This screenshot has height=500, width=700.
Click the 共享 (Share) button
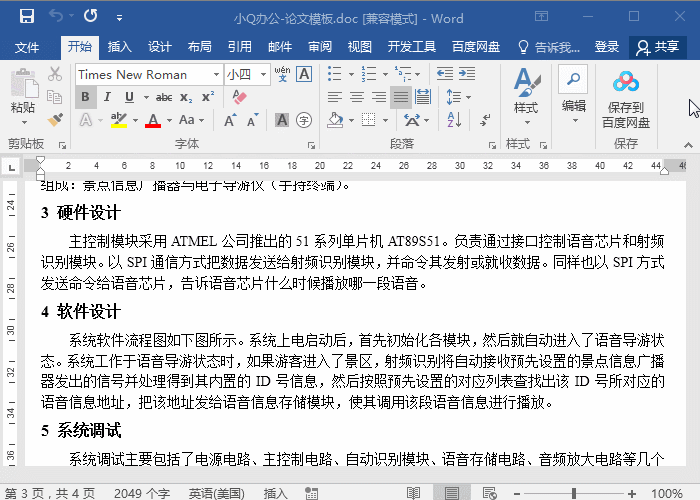pyautogui.click(x=657, y=47)
